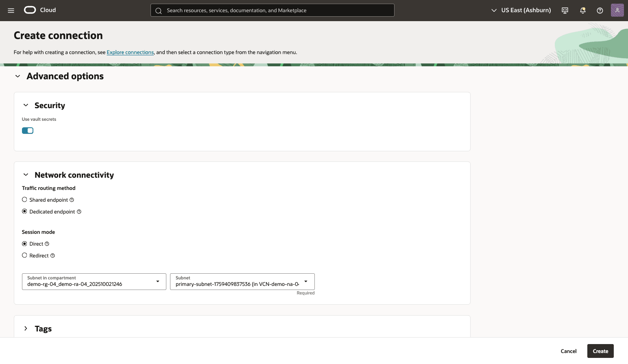The height and width of the screenshot is (364, 628).
Task: Expand the Tags section
Action: pos(26,328)
